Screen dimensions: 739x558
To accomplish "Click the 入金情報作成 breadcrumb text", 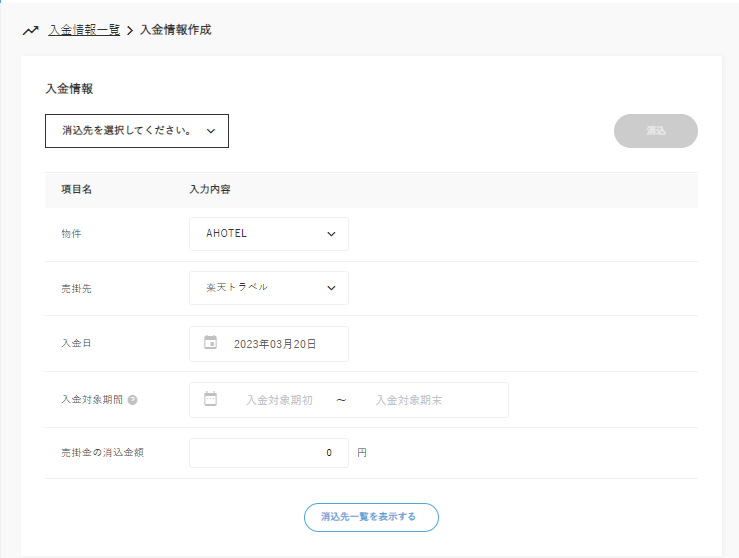I will click(x=175, y=30).
